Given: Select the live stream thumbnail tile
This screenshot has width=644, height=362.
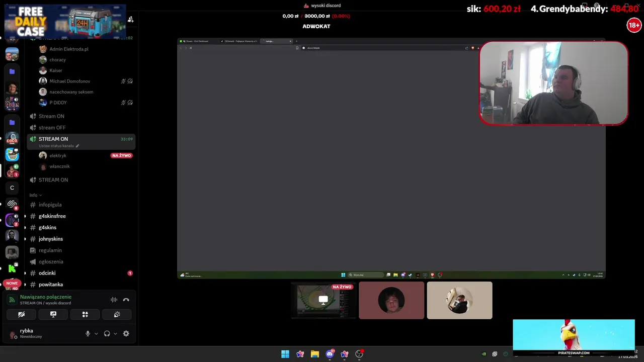Looking at the screenshot, I should [323, 301].
